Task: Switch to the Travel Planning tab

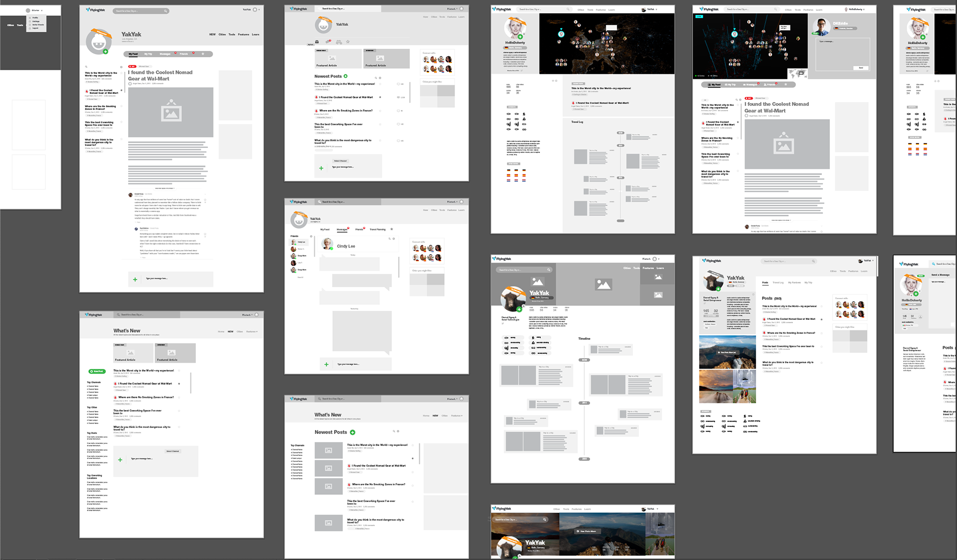Action: click(377, 230)
